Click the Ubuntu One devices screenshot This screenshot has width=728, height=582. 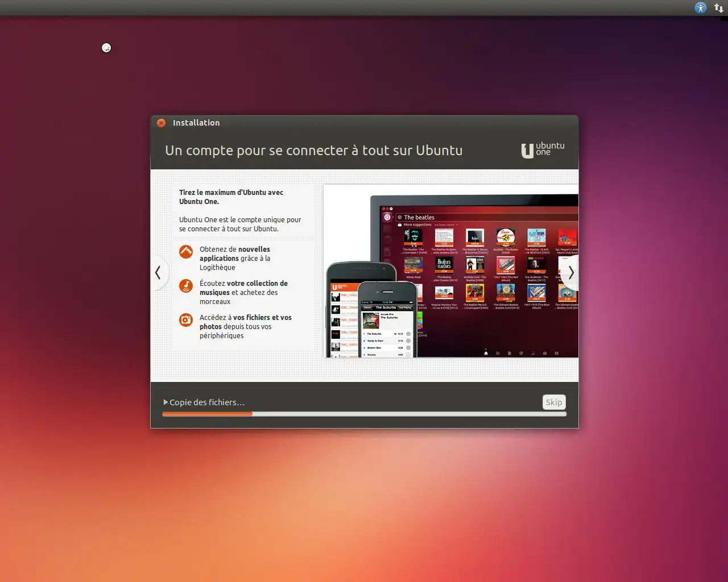point(451,271)
